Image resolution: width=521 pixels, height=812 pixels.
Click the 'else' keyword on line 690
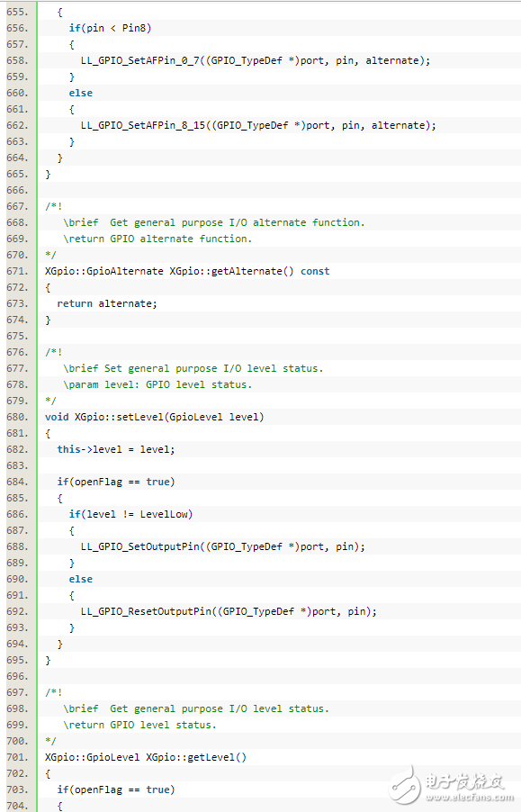tap(81, 579)
